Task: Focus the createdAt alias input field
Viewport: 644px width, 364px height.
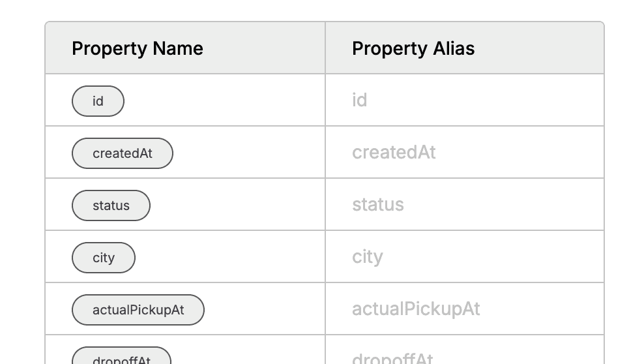Action: pyautogui.click(x=465, y=153)
